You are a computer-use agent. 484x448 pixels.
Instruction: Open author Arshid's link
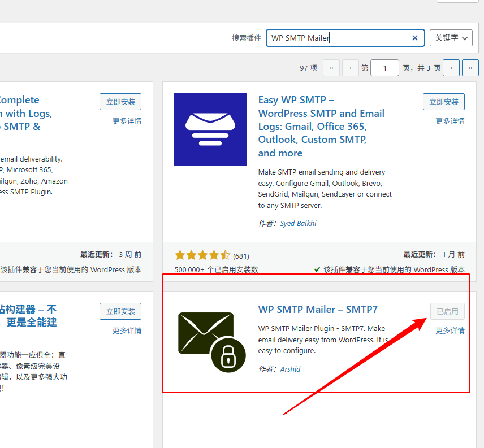(290, 369)
